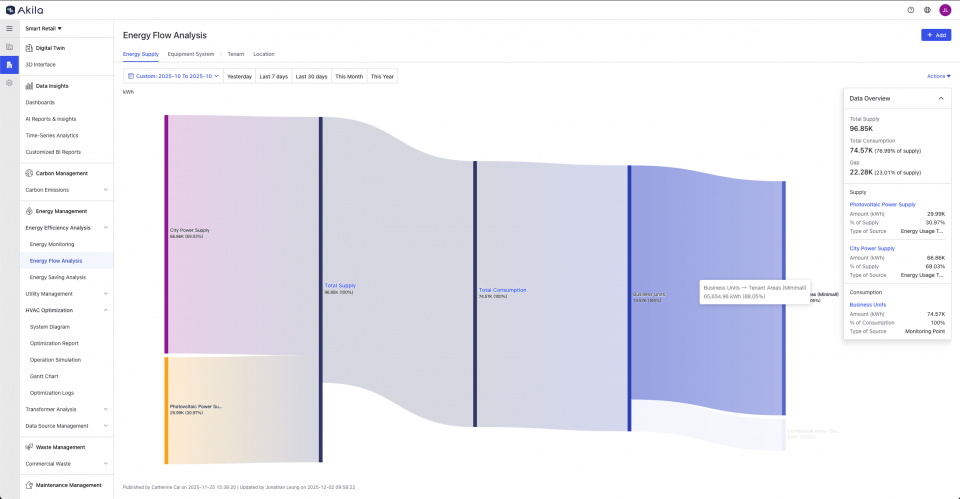
Task: Expand Carbon Emissions in sidebar
Action: (x=106, y=189)
